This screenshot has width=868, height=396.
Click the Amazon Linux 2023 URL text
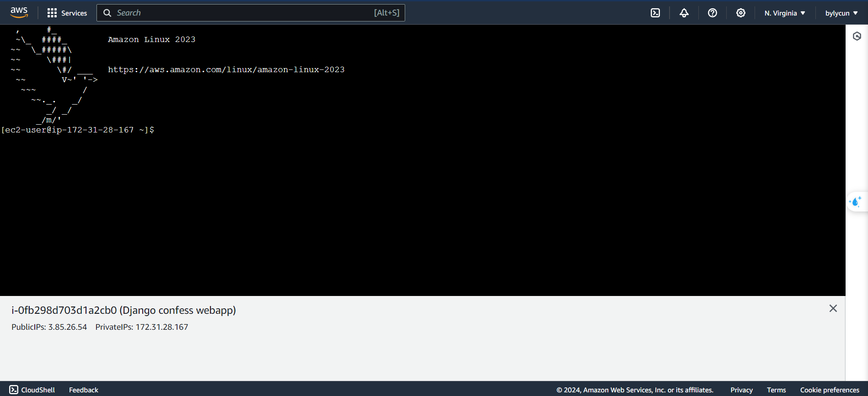click(x=226, y=69)
